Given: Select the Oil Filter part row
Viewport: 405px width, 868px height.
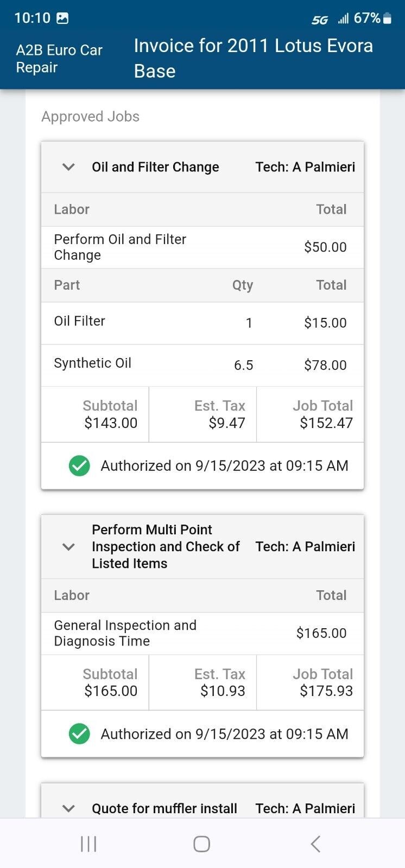Looking at the screenshot, I should click(202, 323).
